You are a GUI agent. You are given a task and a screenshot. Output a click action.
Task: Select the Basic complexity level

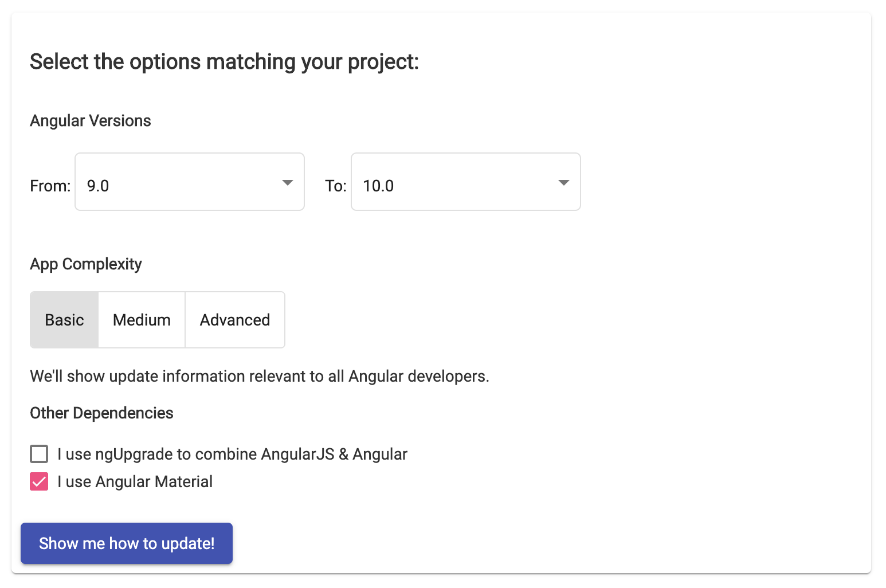tap(64, 320)
